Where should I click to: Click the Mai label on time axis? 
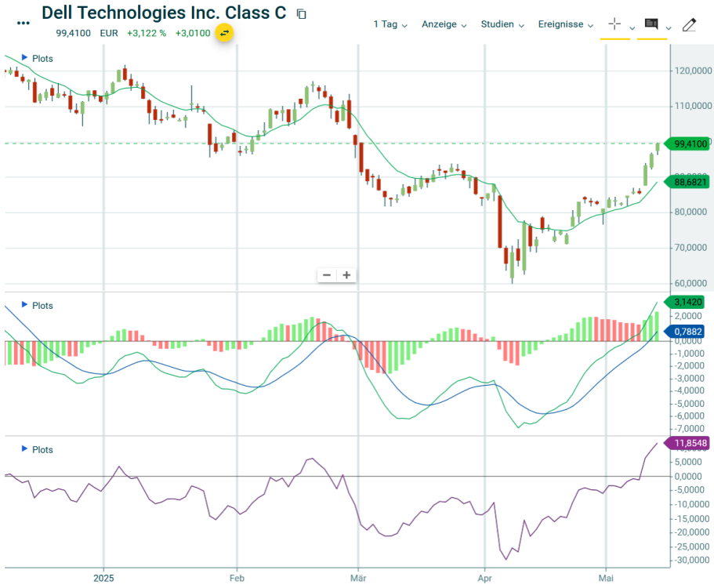coord(606,578)
